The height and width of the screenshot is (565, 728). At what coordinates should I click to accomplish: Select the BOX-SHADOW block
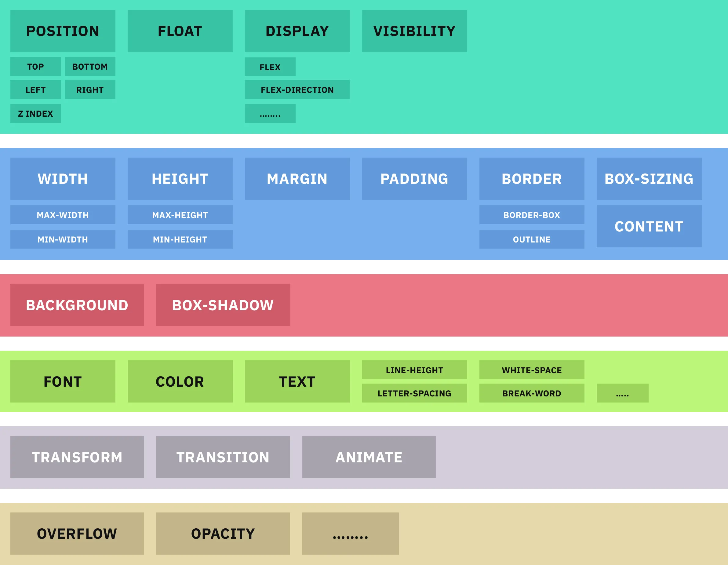[223, 305]
